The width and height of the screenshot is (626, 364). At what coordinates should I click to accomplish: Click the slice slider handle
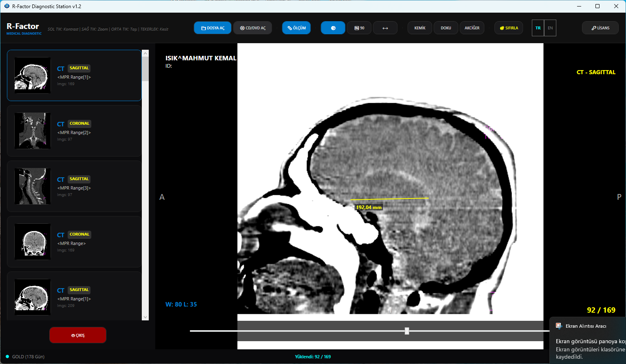click(407, 331)
